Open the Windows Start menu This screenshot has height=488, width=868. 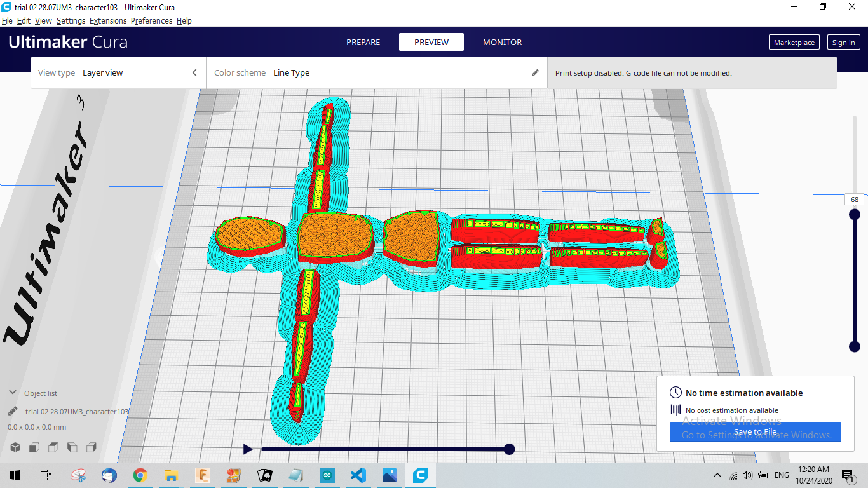15,475
